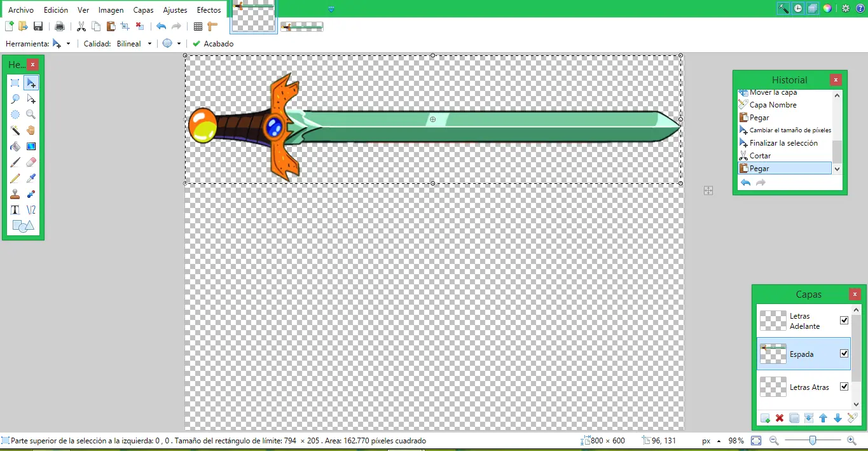Viewport: 868px width, 451px height.
Task: Open the Archivo menu
Action: (21, 10)
